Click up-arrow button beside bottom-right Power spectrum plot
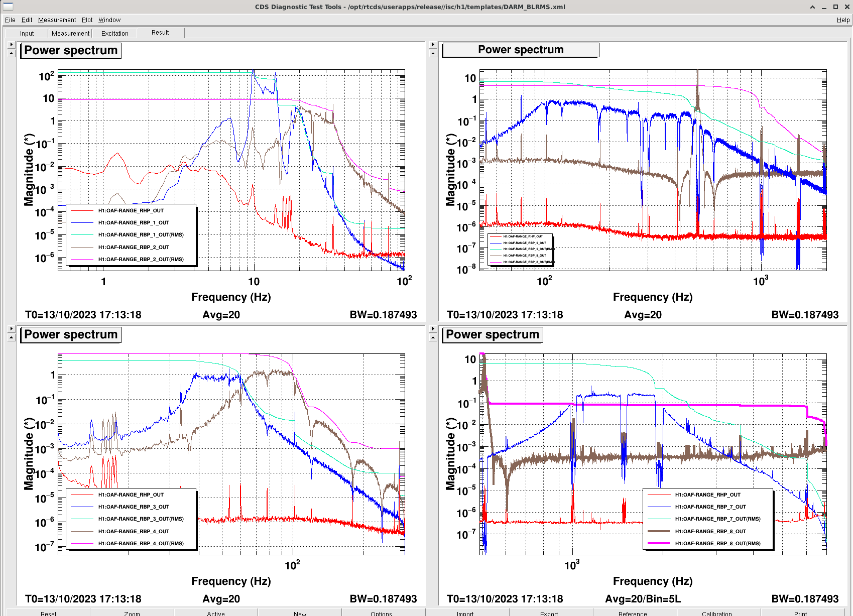Image resolution: width=853 pixels, height=616 pixels. click(433, 337)
